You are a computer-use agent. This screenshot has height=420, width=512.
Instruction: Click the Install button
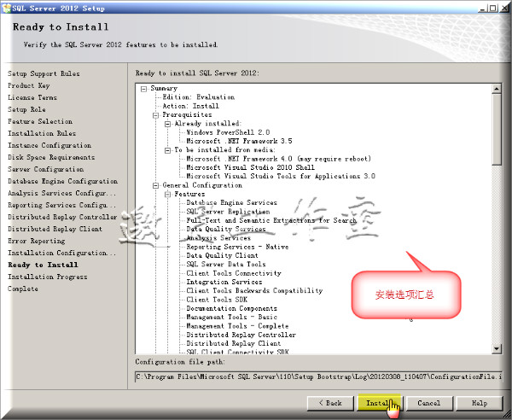pyautogui.click(x=380, y=403)
